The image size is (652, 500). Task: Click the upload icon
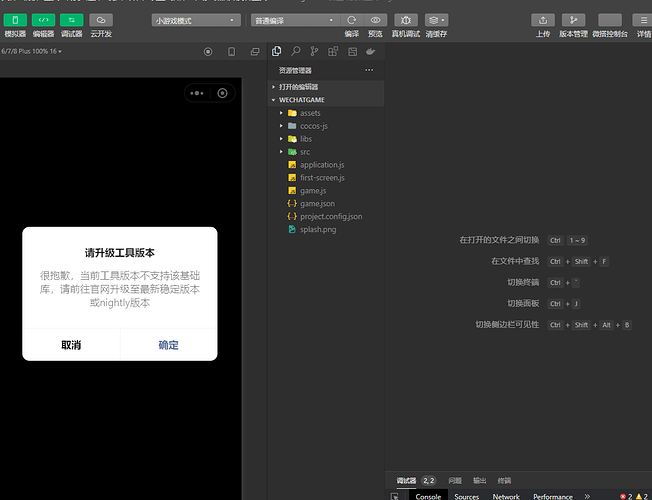(543, 20)
